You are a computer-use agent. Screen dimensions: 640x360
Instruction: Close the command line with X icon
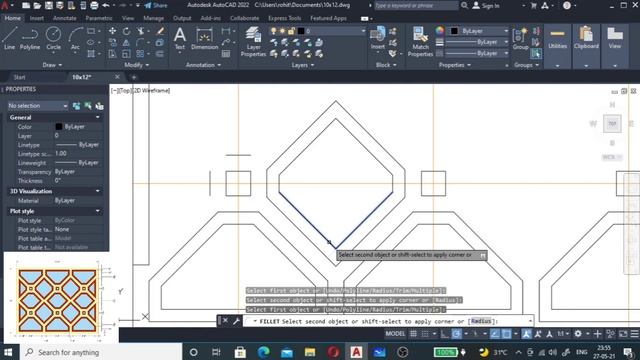pyautogui.click(x=225, y=320)
